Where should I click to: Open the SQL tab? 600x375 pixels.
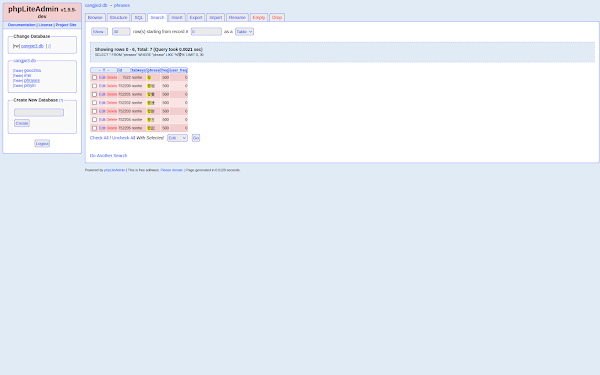tap(139, 18)
